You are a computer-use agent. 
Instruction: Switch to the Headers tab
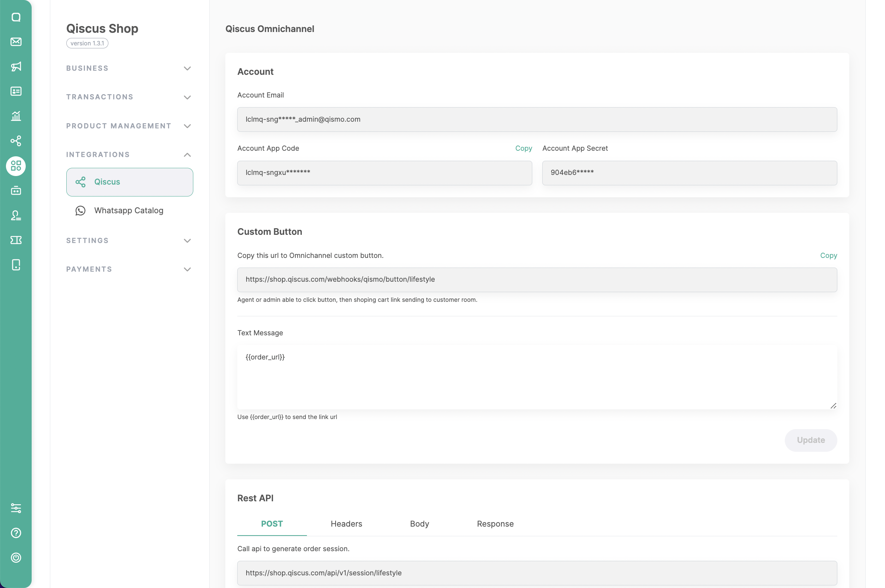(346, 524)
